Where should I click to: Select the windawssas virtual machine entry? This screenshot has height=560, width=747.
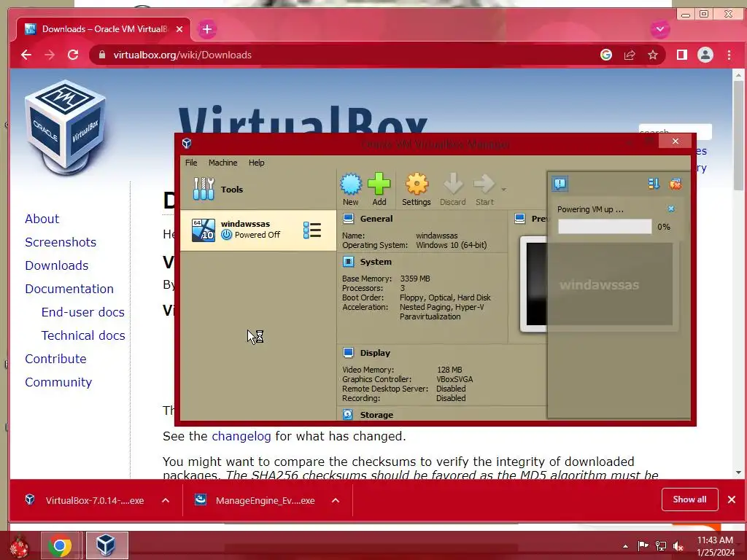coord(258,230)
